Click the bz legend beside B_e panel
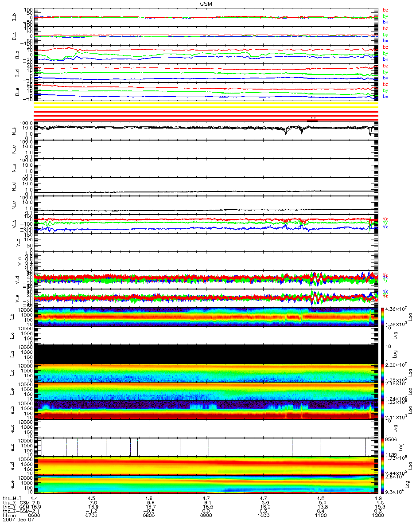This screenshot has width=412, height=532. 385,85
